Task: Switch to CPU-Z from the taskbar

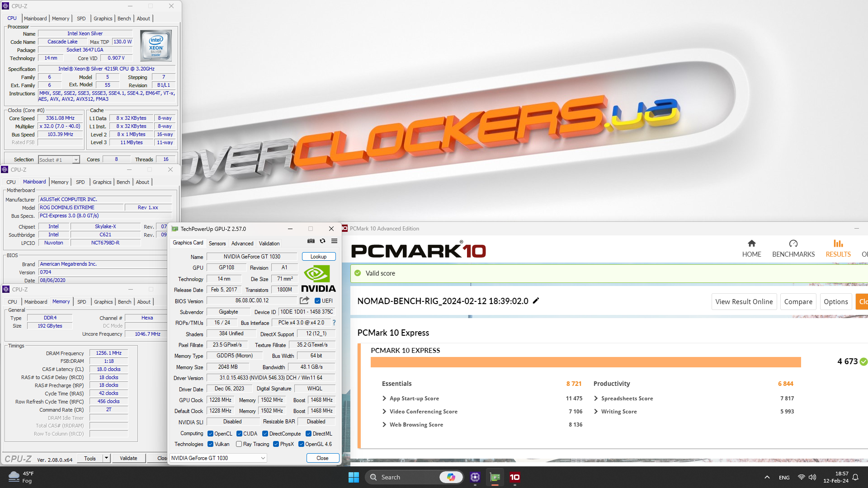Action: (x=475, y=477)
